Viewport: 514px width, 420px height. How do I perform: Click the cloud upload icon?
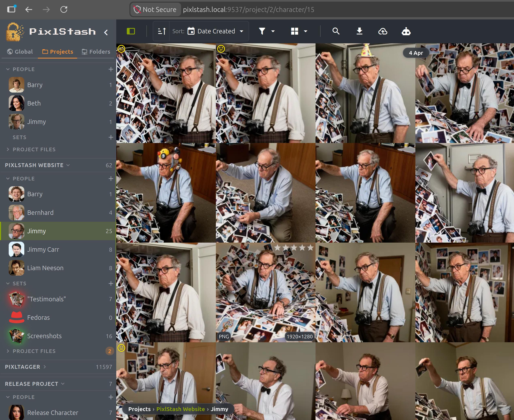pyautogui.click(x=383, y=31)
